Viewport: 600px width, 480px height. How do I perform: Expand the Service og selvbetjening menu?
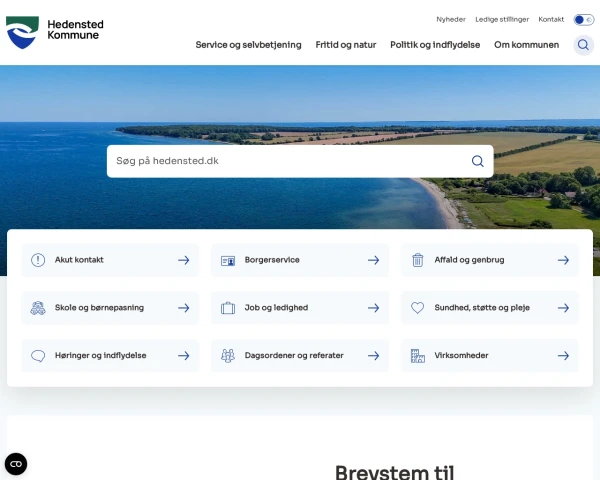pos(248,45)
